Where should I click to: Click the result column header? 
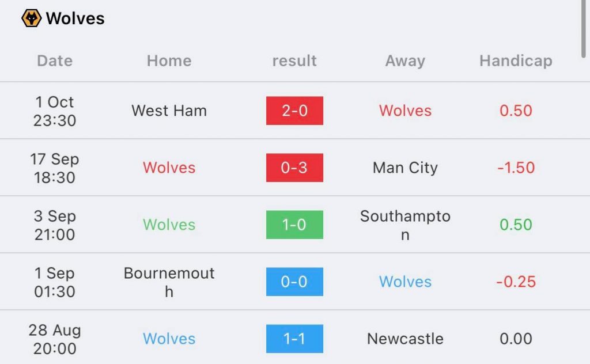(x=294, y=60)
